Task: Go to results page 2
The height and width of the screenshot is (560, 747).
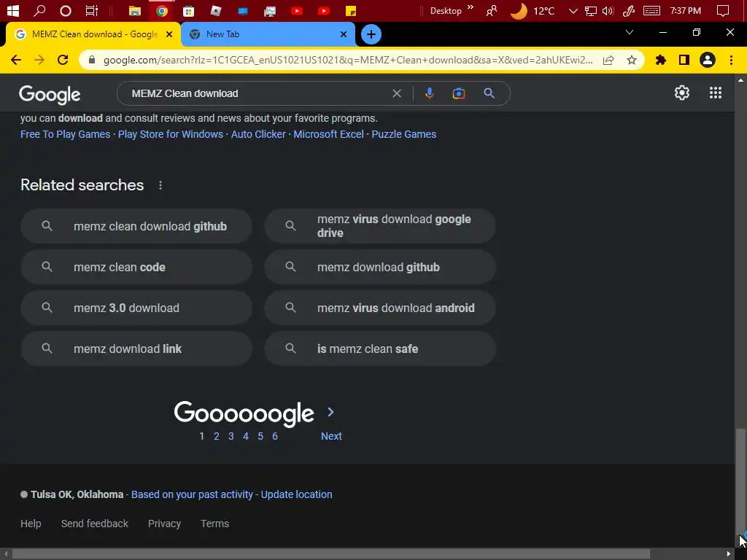Action: point(216,436)
